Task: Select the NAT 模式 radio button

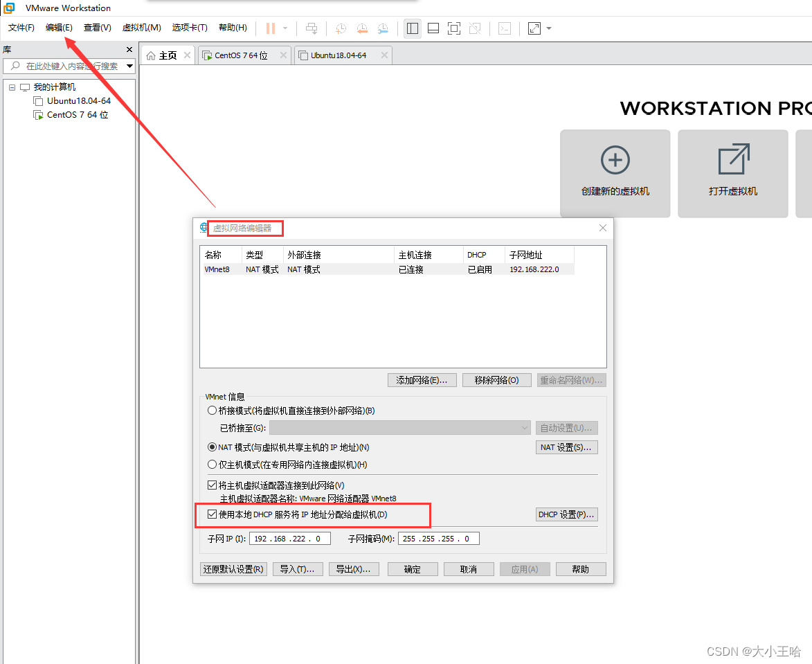Action: point(212,447)
